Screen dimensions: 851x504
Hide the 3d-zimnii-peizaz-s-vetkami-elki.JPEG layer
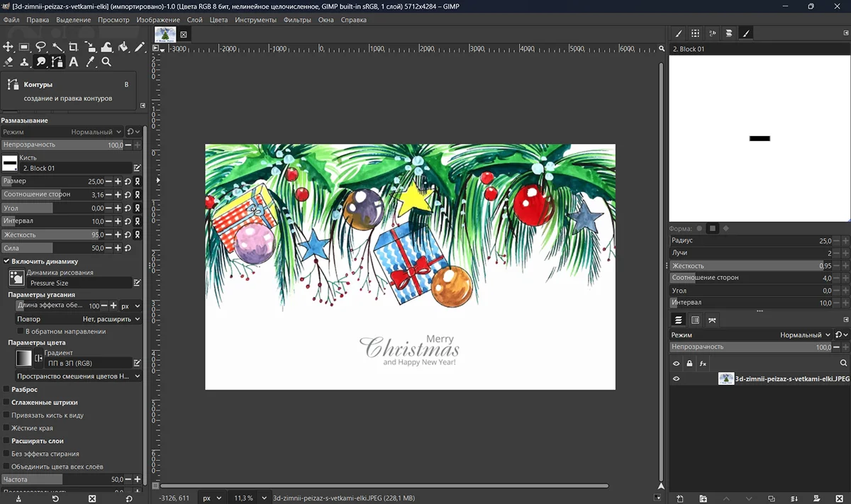[676, 379]
